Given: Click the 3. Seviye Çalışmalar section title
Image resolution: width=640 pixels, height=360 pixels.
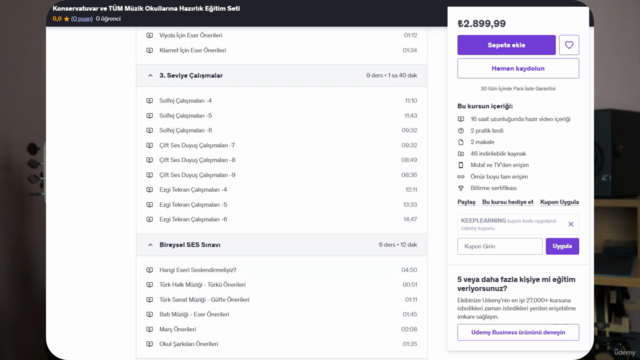Looking at the screenshot, I should coord(191,76).
